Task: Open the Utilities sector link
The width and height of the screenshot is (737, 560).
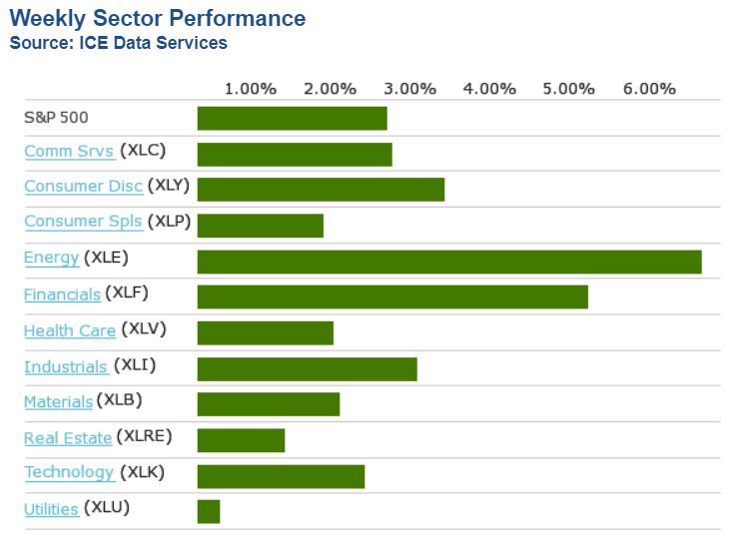Action: [51, 509]
